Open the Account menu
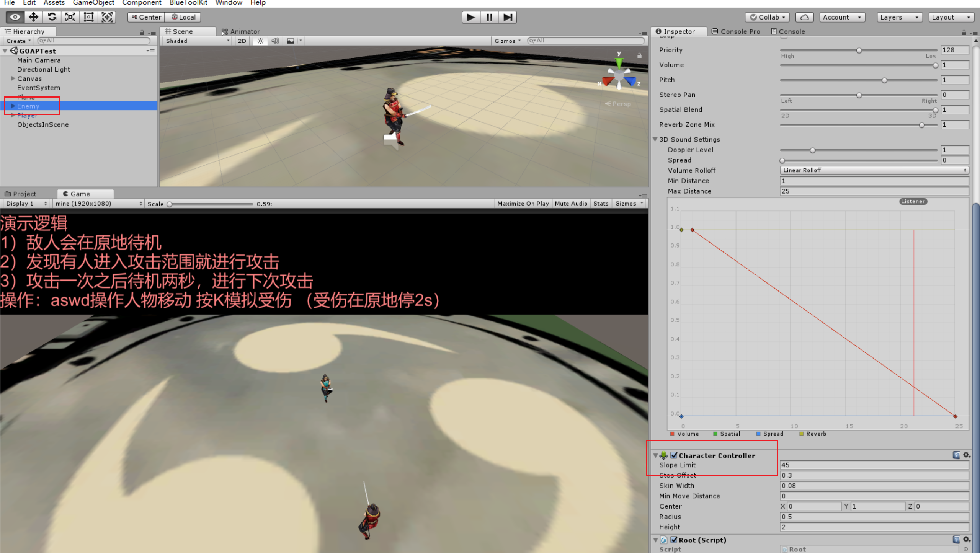 [x=842, y=17]
